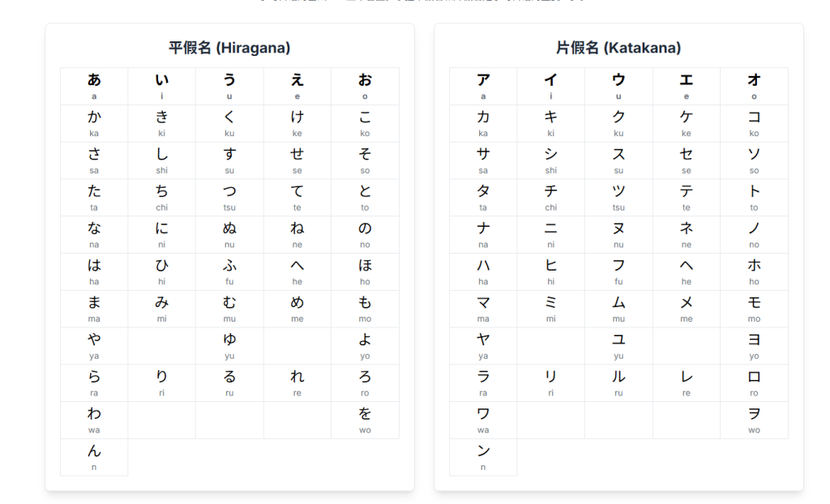Select the hiragana き (ki) cell

coord(162,123)
